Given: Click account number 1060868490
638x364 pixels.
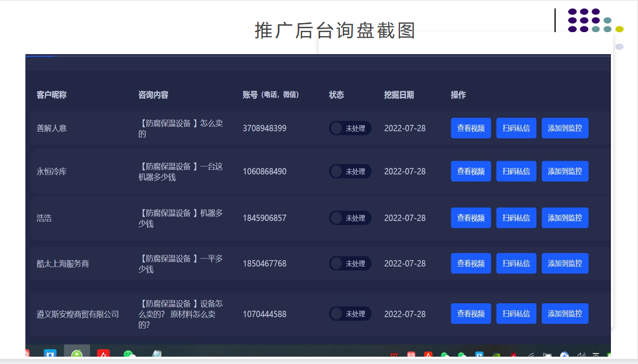Looking at the screenshot, I should pyautogui.click(x=265, y=171).
